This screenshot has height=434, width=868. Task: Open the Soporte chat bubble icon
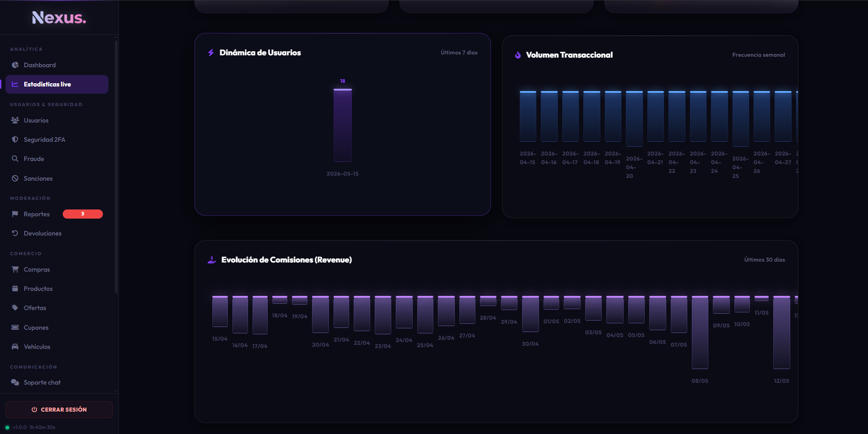tap(15, 382)
